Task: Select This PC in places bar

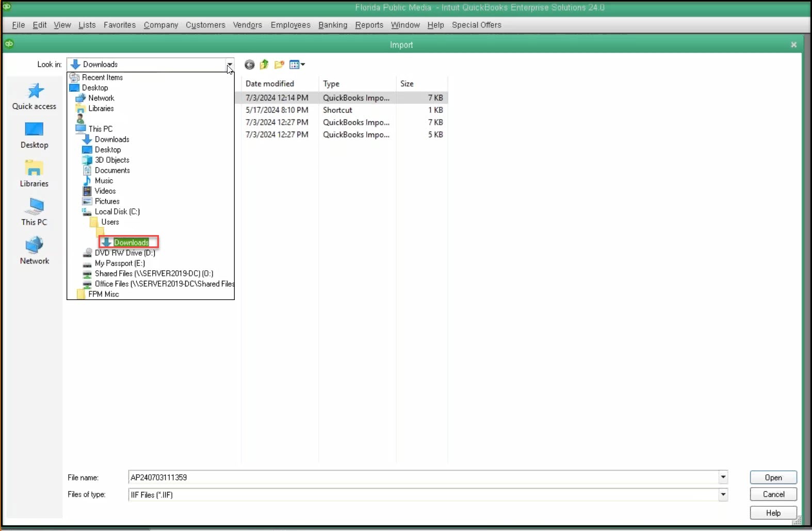Action: tap(34, 212)
